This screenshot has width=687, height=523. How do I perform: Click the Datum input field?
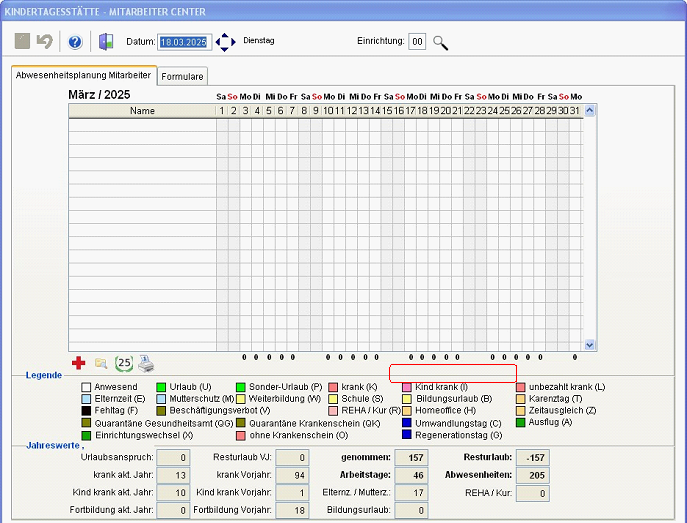point(185,42)
